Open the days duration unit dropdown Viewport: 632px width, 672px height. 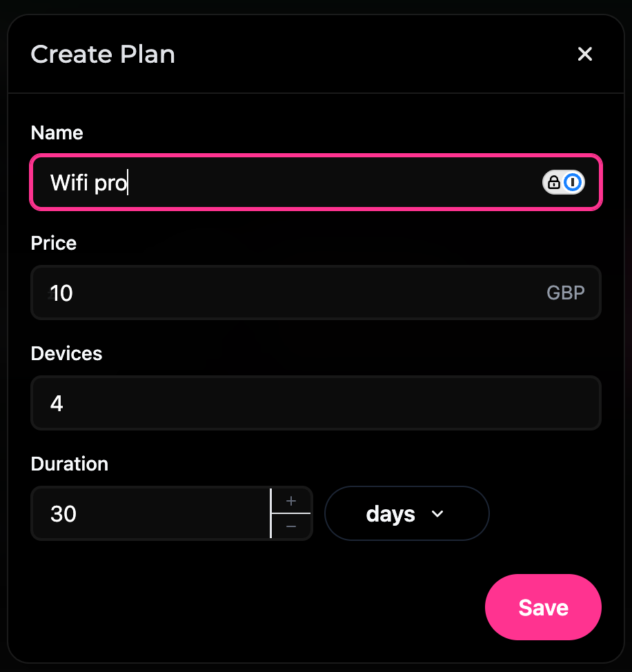(x=406, y=514)
